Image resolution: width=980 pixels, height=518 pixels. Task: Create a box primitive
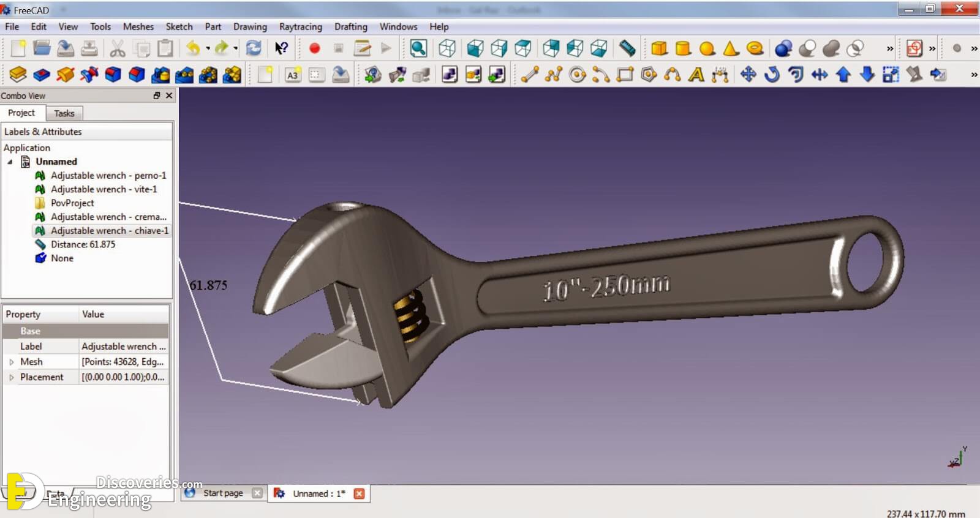pyautogui.click(x=659, y=48)
